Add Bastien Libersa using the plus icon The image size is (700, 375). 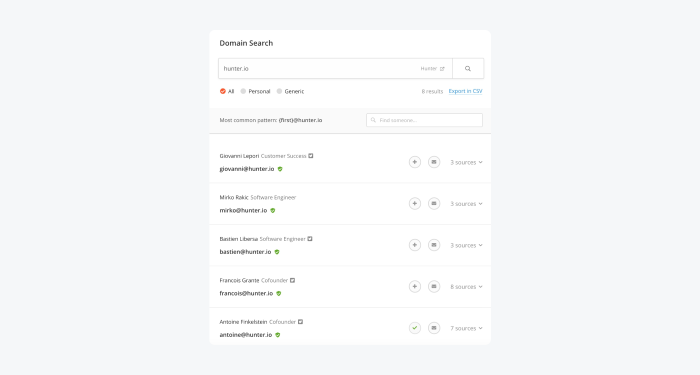tap(415, 245)
